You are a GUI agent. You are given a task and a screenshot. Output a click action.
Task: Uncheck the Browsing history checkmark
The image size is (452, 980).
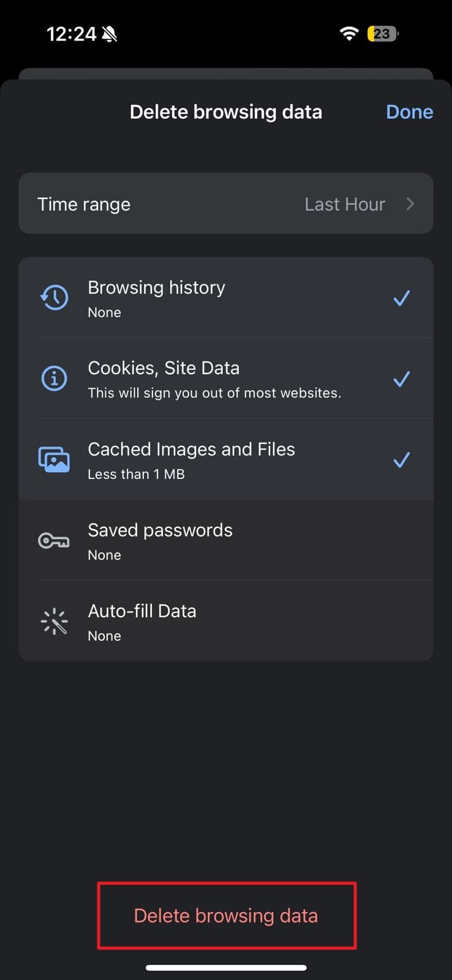click(x=401, y=297)
